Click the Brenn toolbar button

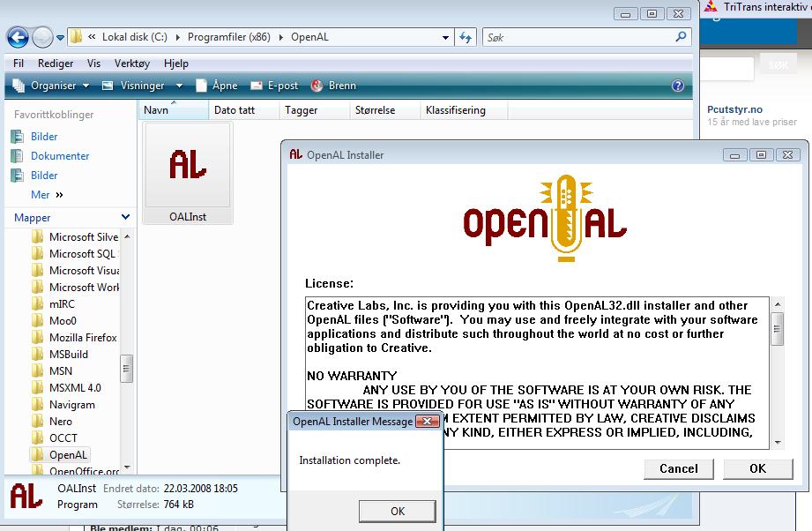(x=333, y=86)
